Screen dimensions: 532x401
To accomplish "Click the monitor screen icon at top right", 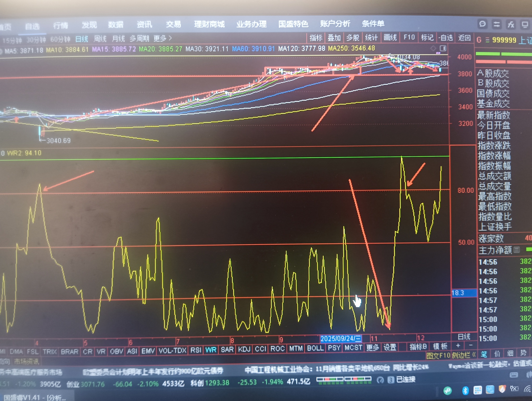I will pos(525,25).
